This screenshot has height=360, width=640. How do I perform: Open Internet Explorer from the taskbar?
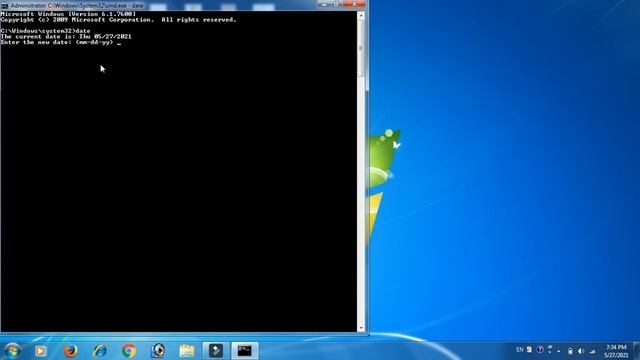click(x=100, y=351)
